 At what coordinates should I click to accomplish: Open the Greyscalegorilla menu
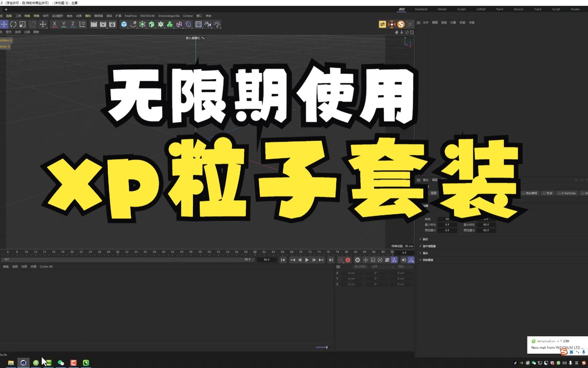pyautogui.click(x=169, y=16)
